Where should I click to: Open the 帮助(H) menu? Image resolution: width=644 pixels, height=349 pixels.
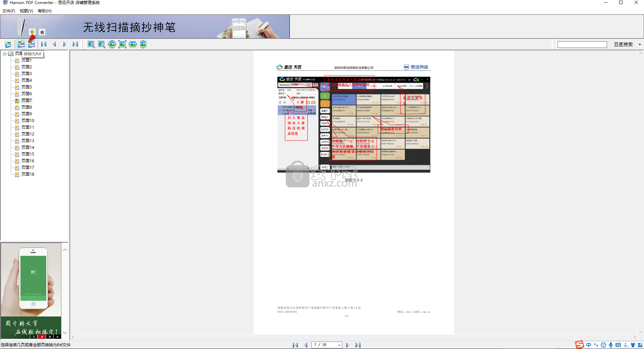[x=45, y=11]
